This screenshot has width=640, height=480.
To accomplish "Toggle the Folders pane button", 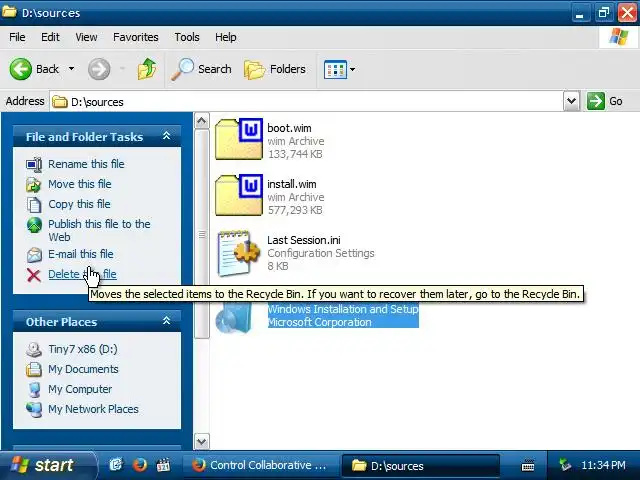I will point(275,69).
